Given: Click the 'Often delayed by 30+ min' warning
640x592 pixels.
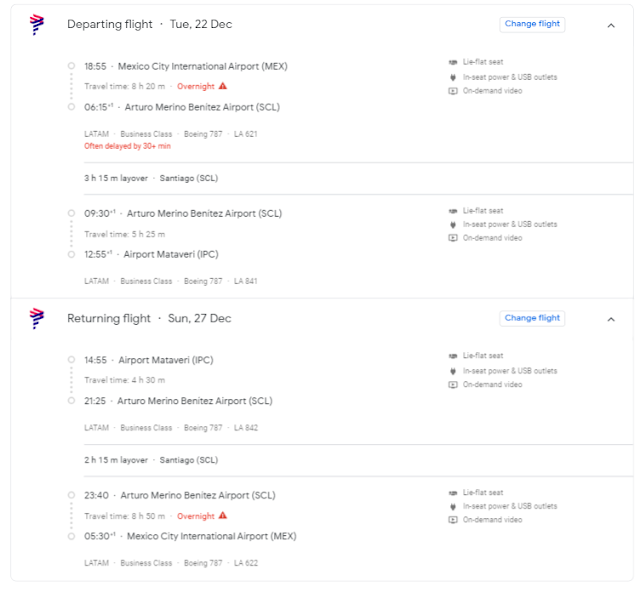Looking at the screenshot, I should click(x=127, y=146).
